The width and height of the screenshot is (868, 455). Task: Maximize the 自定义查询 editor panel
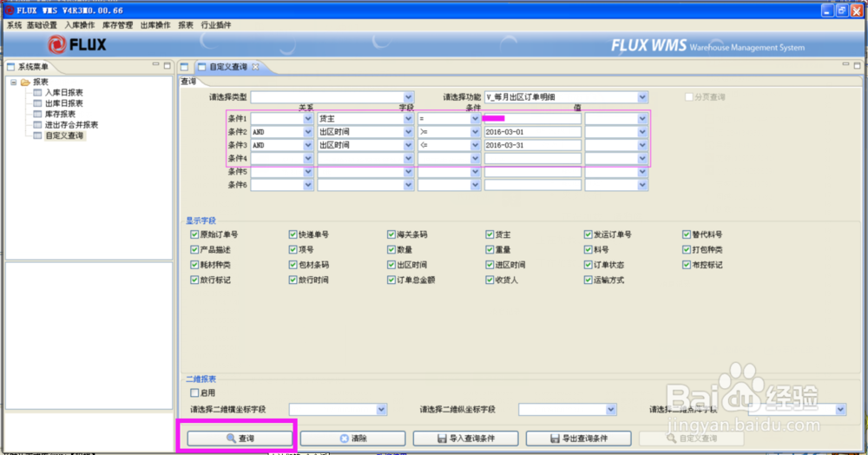tap(857, 65)
